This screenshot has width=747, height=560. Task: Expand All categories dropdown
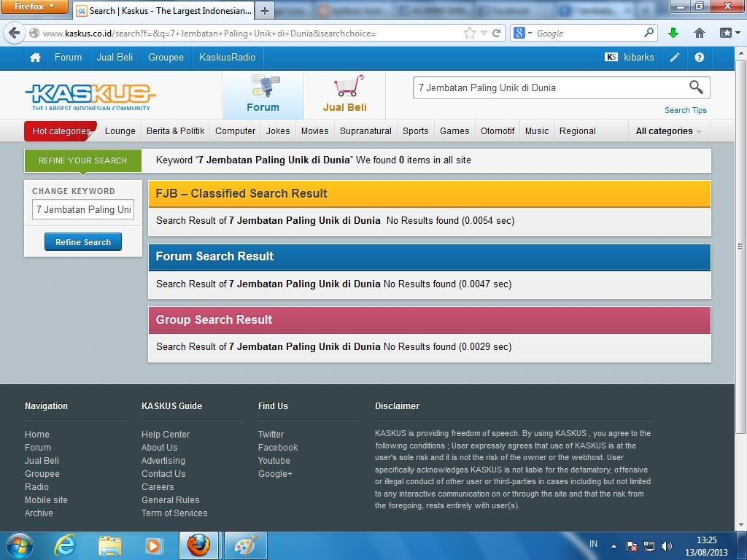pos(669,131)
